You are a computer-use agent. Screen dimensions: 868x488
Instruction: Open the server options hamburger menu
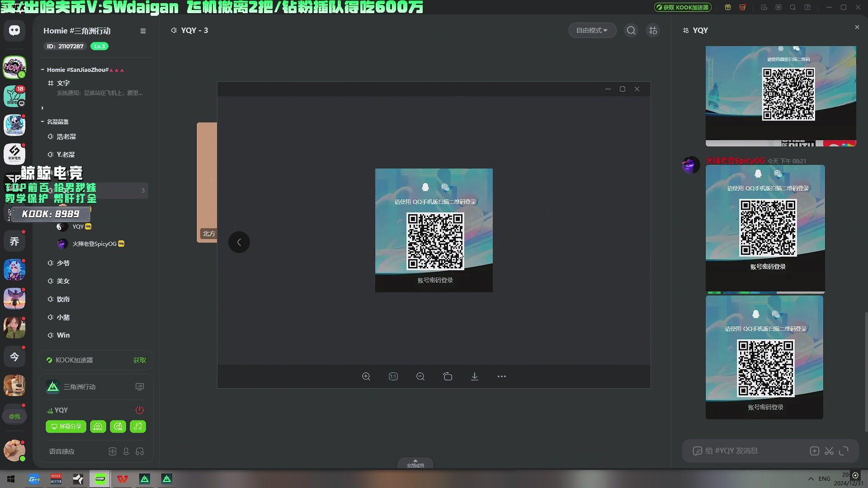143,31
